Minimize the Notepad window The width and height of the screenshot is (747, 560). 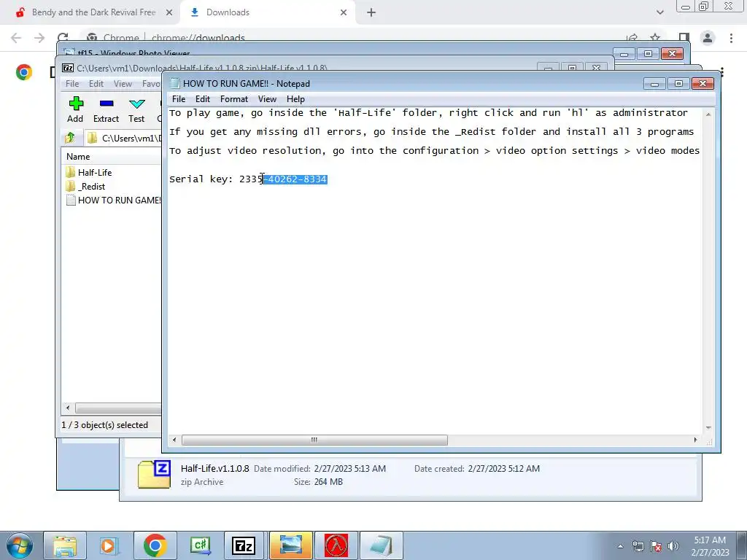point(654,84)
